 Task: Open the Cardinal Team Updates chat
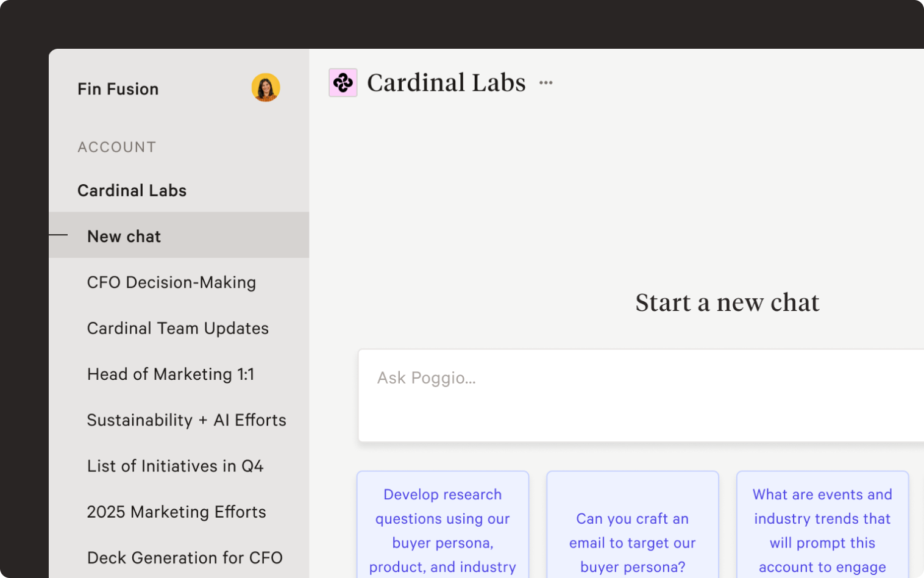(177, 328)
